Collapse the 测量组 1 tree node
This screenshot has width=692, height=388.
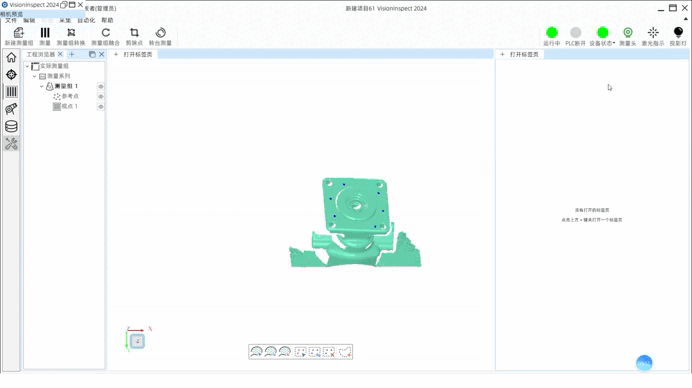[x=42, y=86]
